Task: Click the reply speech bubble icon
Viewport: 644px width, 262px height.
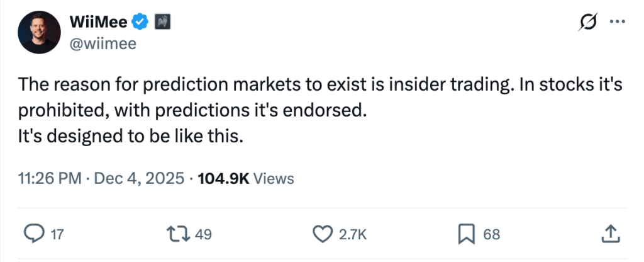Action: [x=33, y=234]
